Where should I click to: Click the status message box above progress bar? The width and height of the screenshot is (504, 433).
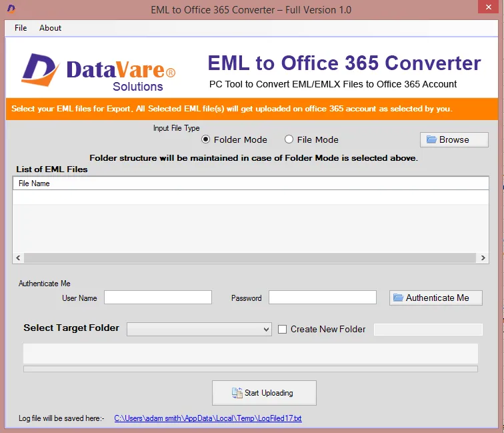tap(251, 354)
